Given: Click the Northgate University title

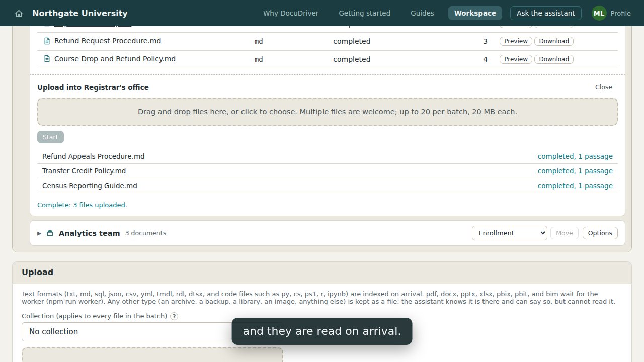Looking at the screenshot, I should point(80,14).
